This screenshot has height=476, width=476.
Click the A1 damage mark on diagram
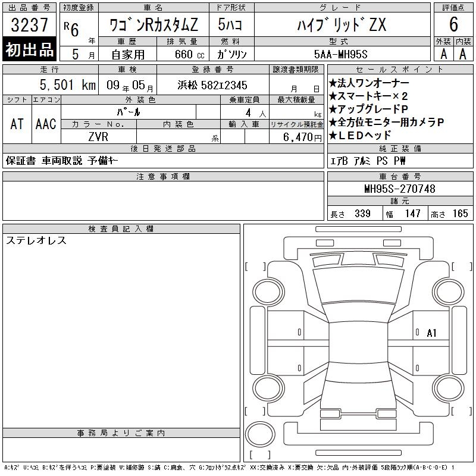pyautogui.click(x=431, y=333)
